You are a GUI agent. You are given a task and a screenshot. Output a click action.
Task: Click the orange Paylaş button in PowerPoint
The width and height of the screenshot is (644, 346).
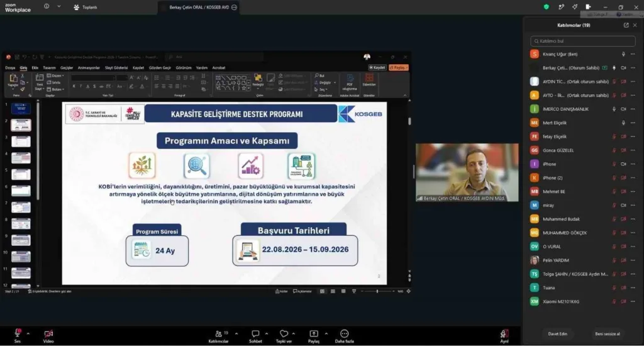coord(398,68)
